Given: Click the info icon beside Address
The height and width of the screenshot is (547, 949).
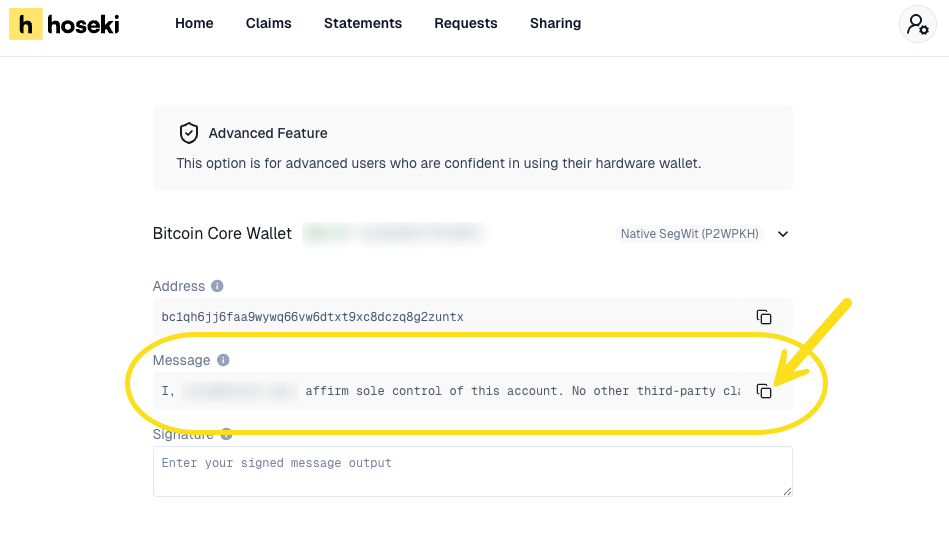Looking at the screenshot, I should click(x=217, y=286).
